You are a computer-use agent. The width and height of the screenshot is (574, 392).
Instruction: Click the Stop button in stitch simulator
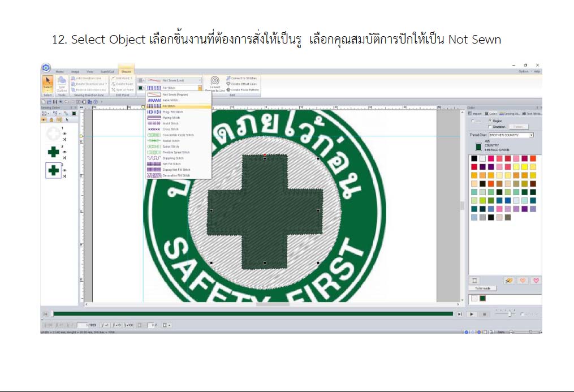click(x=484, y=314)
